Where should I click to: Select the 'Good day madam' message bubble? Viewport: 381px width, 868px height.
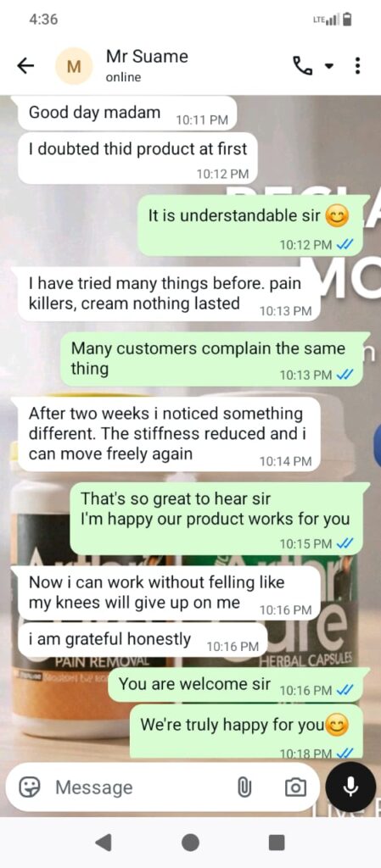[127, 113]
